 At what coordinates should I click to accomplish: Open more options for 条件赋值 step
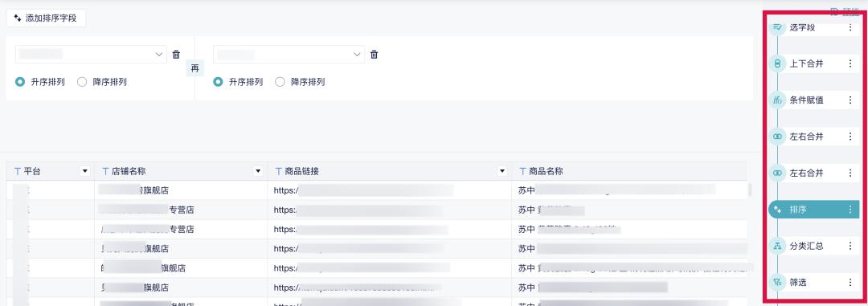pos(850,100)
